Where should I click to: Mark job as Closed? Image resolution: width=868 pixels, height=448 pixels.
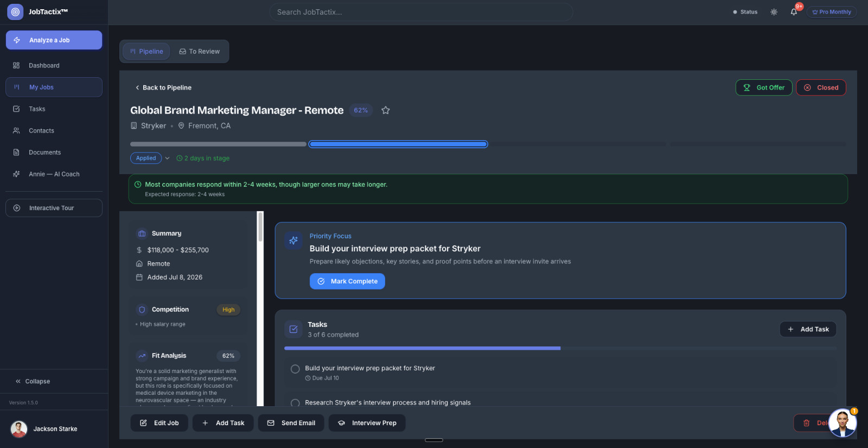[x=821, y=87]
